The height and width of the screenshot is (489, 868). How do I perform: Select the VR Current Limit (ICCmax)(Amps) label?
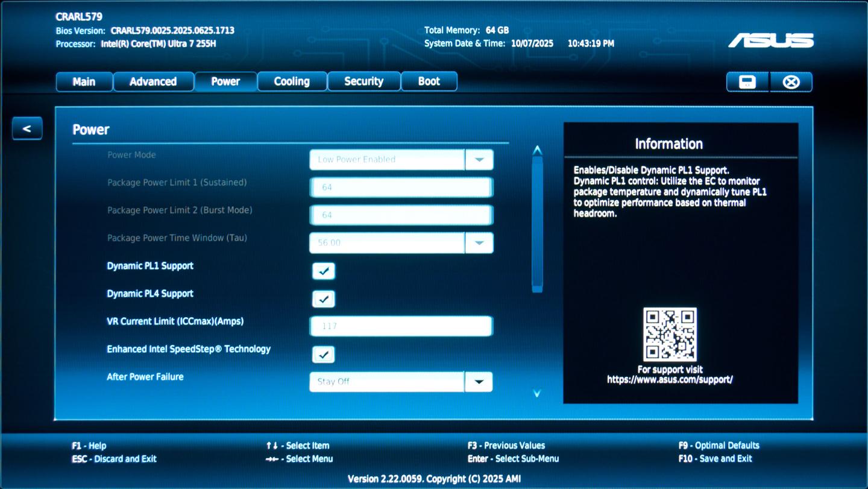tap(175, 321)
